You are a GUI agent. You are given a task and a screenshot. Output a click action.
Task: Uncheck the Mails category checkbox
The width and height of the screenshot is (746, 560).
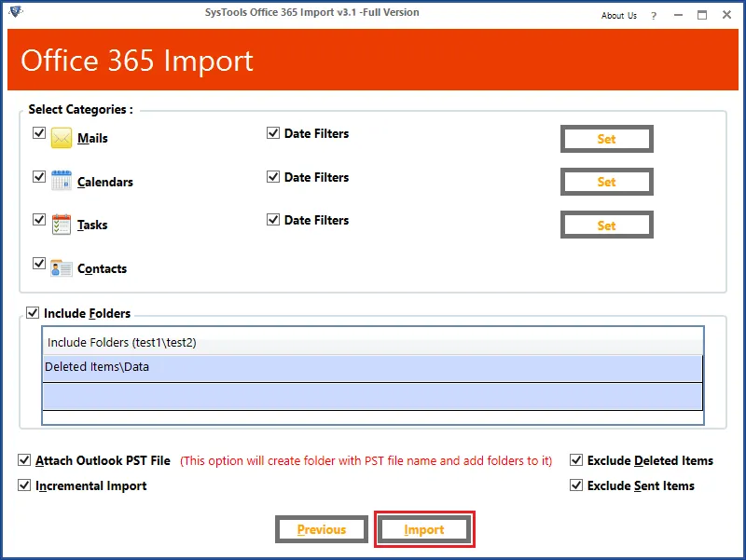point(39,132)
